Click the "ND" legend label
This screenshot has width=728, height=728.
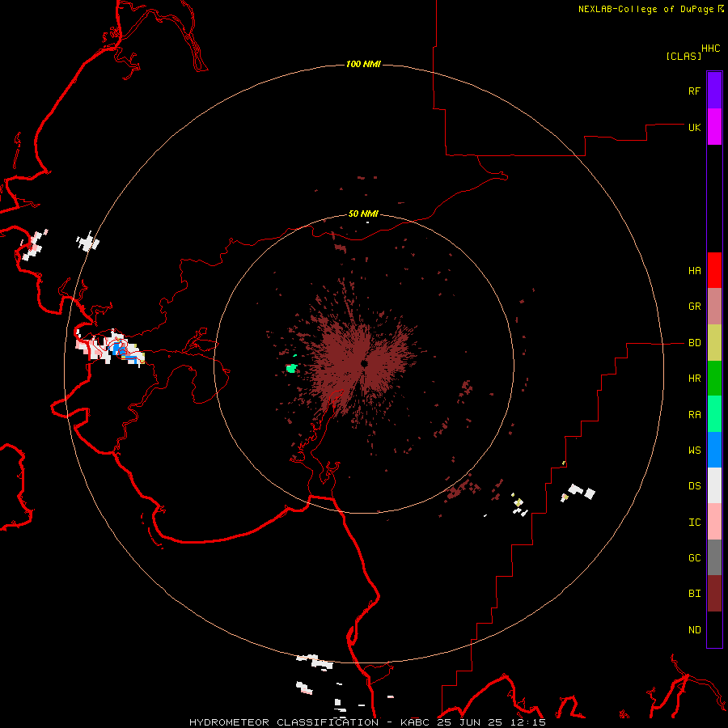[694, 630]
